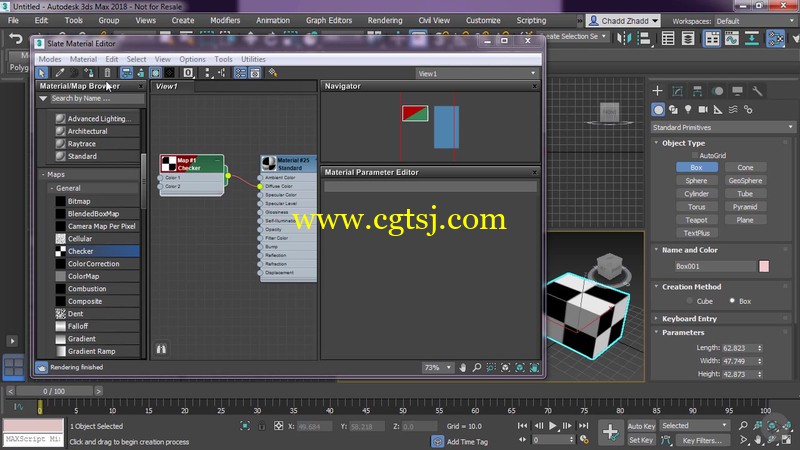800x450 pixels.
Task: Click the Pyramid object type button
Action: 745,207
